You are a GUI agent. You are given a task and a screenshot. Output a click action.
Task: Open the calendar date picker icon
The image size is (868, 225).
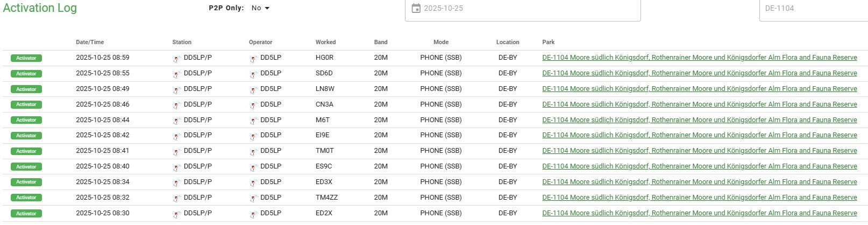click(416, 8)
